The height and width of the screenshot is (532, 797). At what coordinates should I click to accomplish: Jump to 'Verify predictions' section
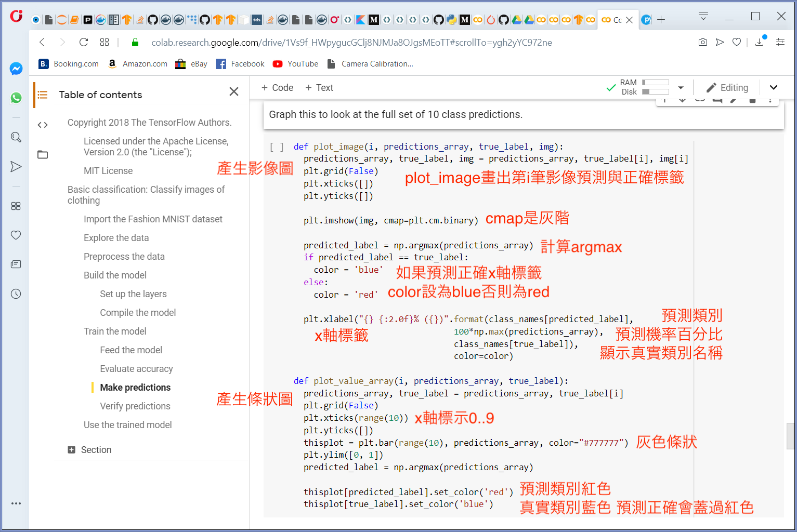tap(135, 406)
